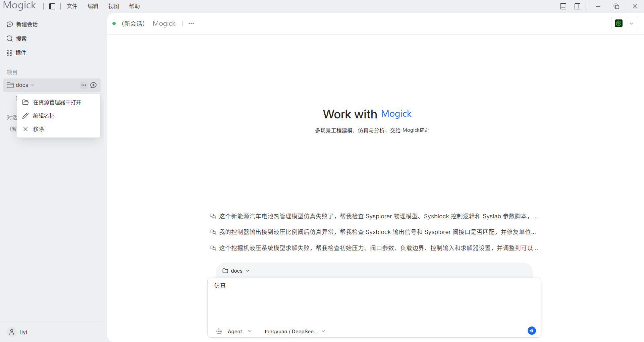Click the pencil icon beside 编辑名称
Viewport: 644px width, 342px height.
[x=25, y=116]
